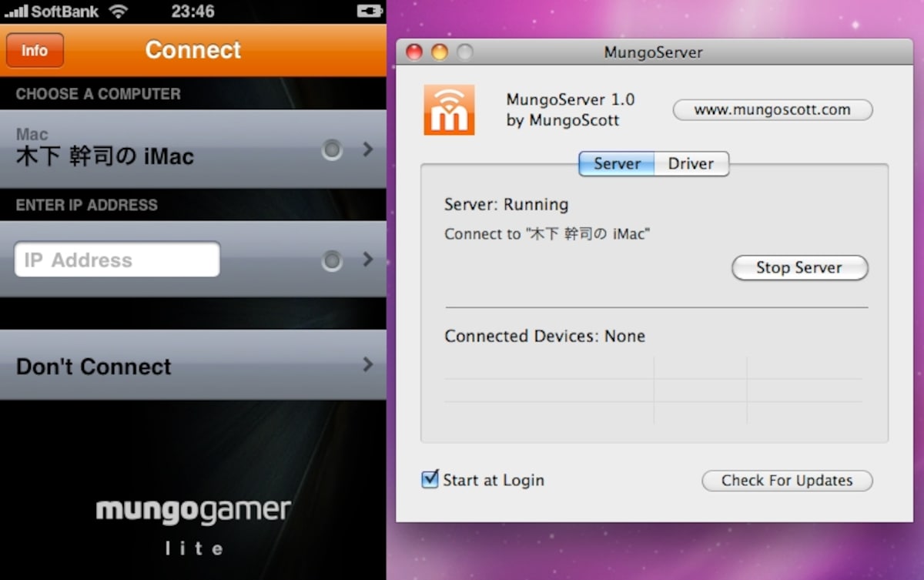The image size is (924, 580).
Task: Click the 'MungoServer 1.0' version text
Action: 571,99
